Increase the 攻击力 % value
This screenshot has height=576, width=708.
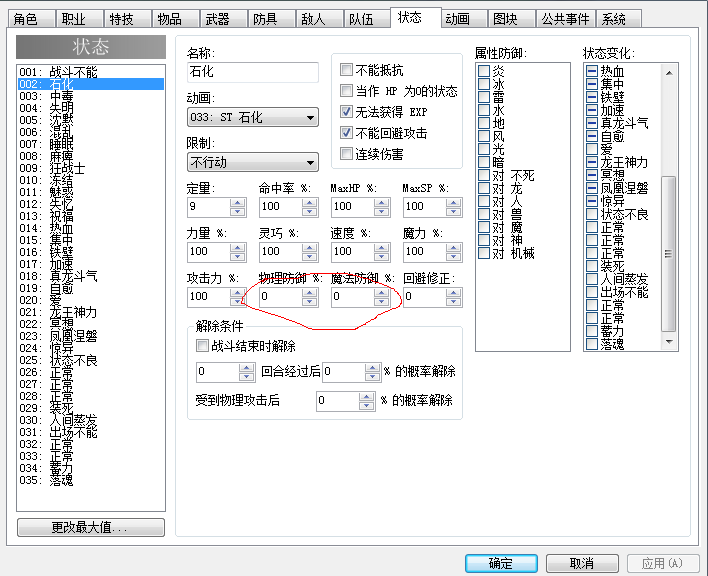click(x=238, y=293)
